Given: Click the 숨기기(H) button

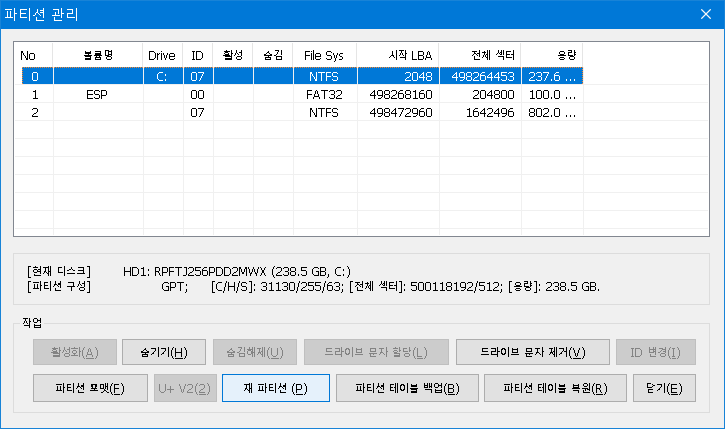Looking at the screenshot, I should (x=164, y=352).
